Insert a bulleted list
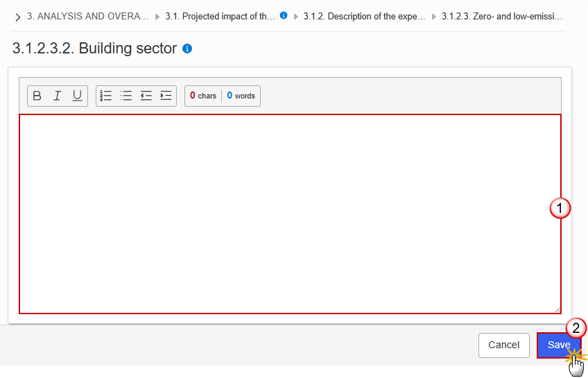This screenshot has height=378, width=588. (x=126, y=96)
